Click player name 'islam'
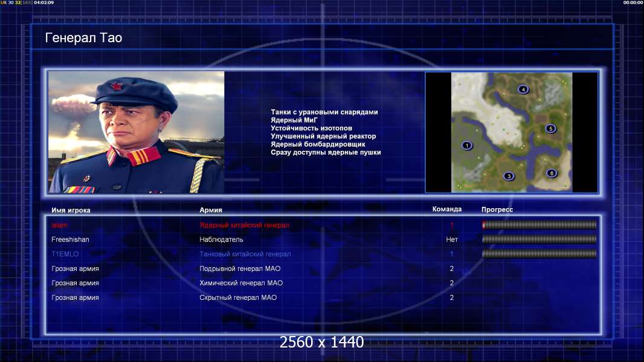 (59, 225)
